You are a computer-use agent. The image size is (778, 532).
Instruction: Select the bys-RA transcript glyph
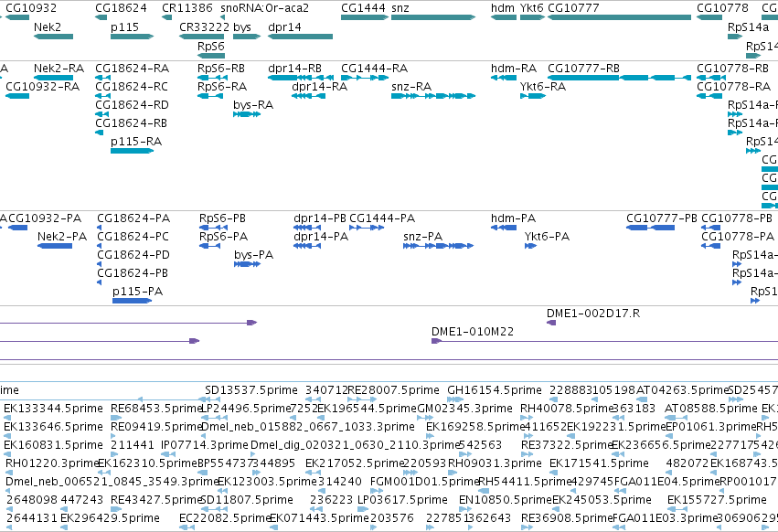247,114
